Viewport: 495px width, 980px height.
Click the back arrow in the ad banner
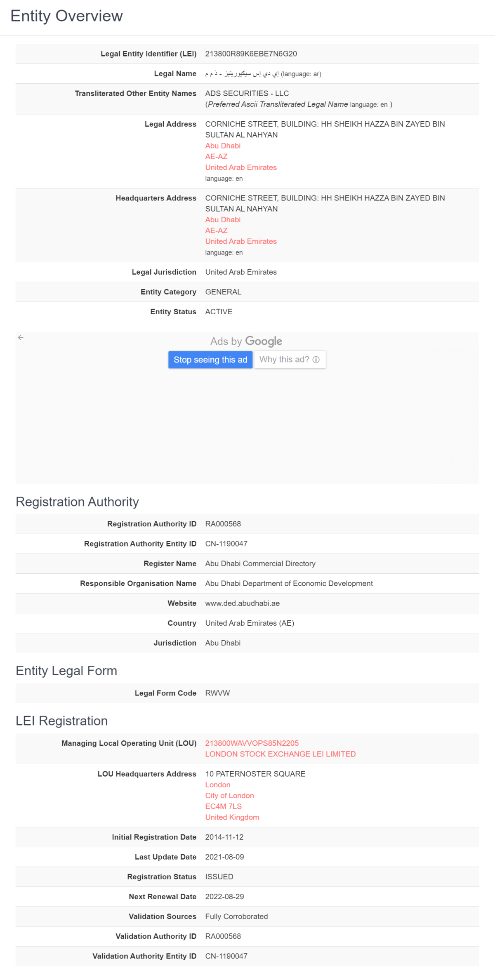21,337
